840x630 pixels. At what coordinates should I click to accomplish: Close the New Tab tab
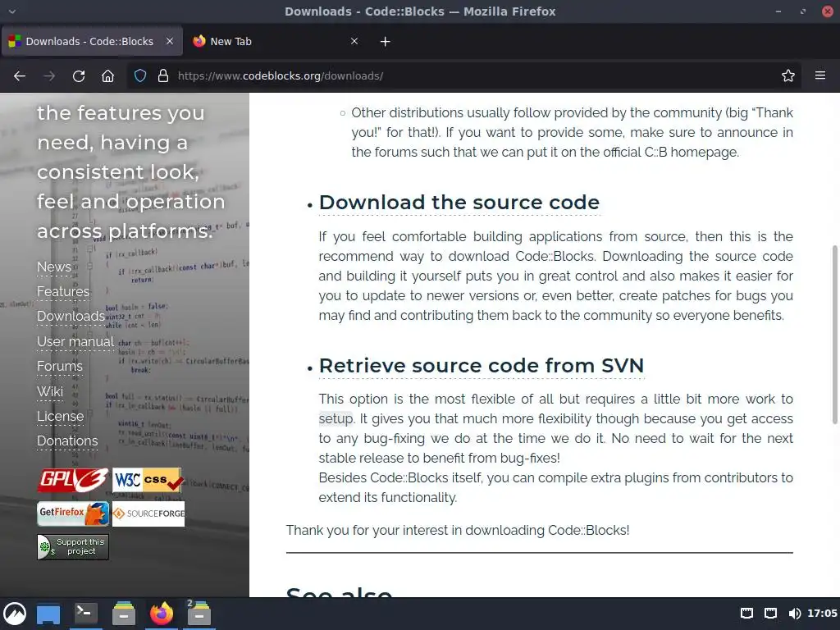coord(354,41)
